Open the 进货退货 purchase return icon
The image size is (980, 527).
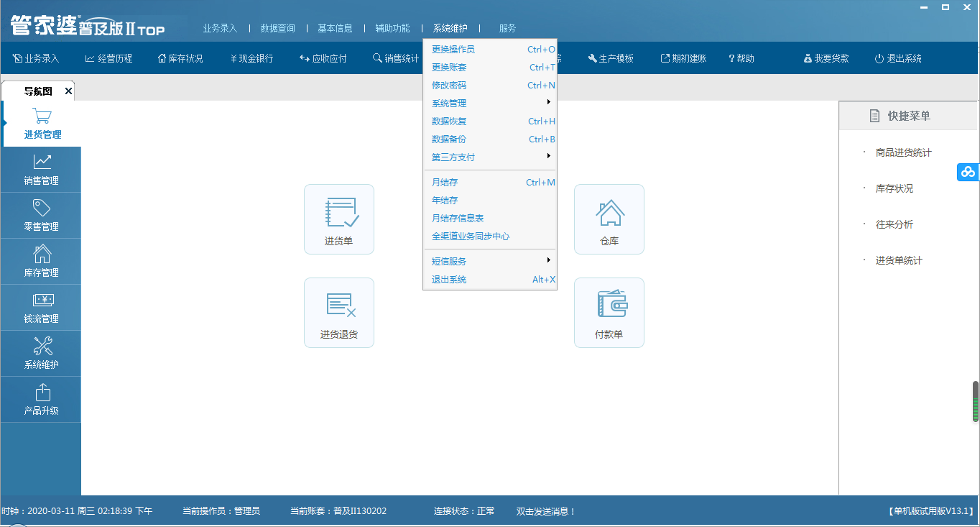pyautogui.click(x=338, y=312)
